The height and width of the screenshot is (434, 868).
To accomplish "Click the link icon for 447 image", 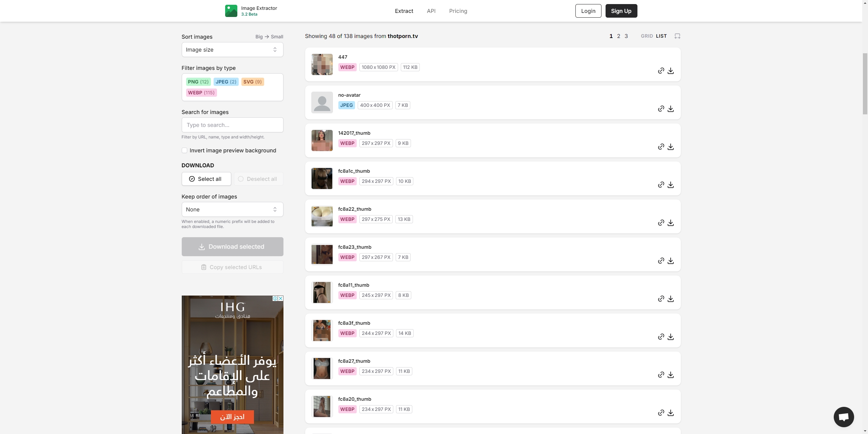I will click(x=660, y=70).
